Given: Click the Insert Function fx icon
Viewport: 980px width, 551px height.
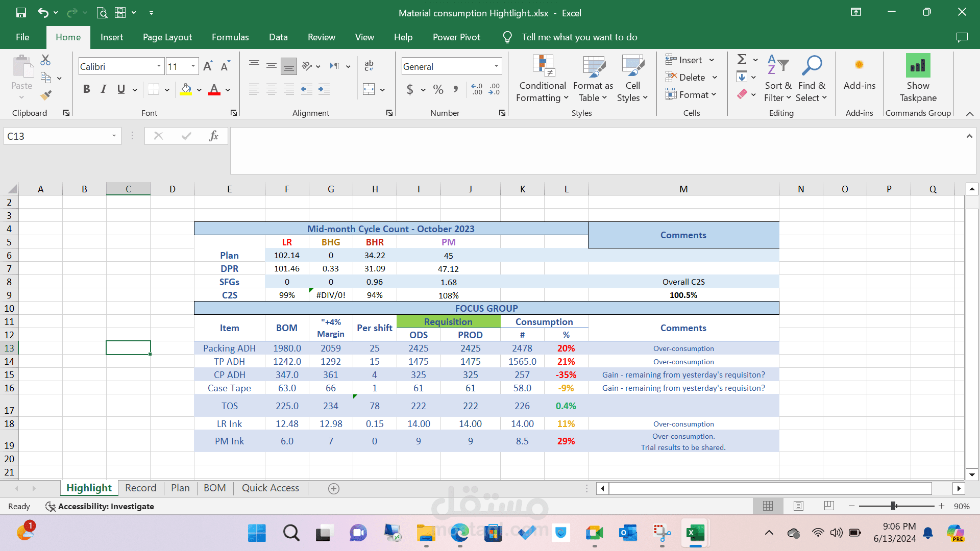Looking at the screenshot, I should point(213,136).
